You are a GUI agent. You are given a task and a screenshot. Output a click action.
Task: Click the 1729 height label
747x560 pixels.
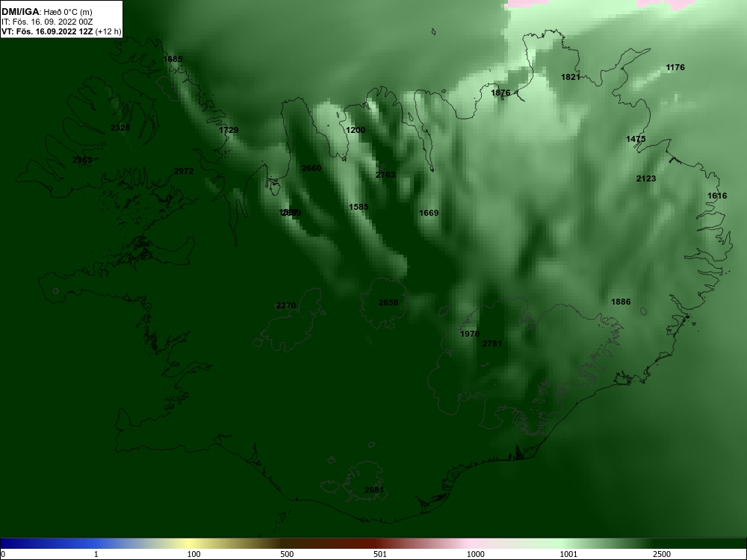229,130
